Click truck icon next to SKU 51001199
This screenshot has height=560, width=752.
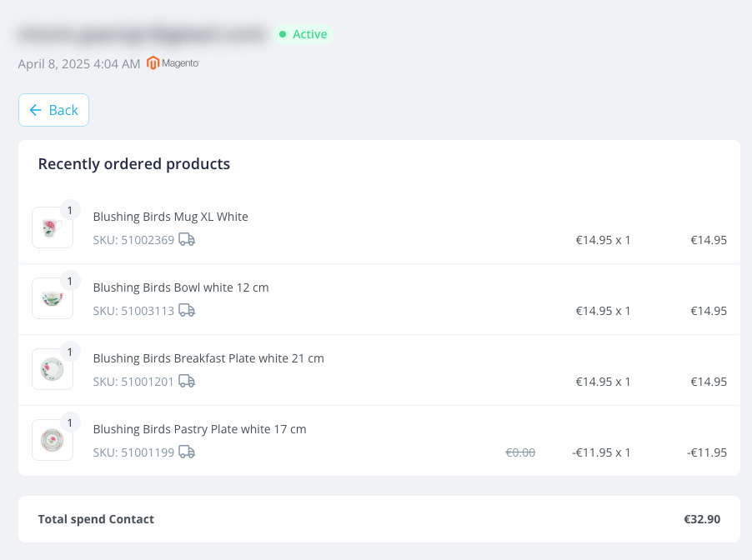[187, 452]
